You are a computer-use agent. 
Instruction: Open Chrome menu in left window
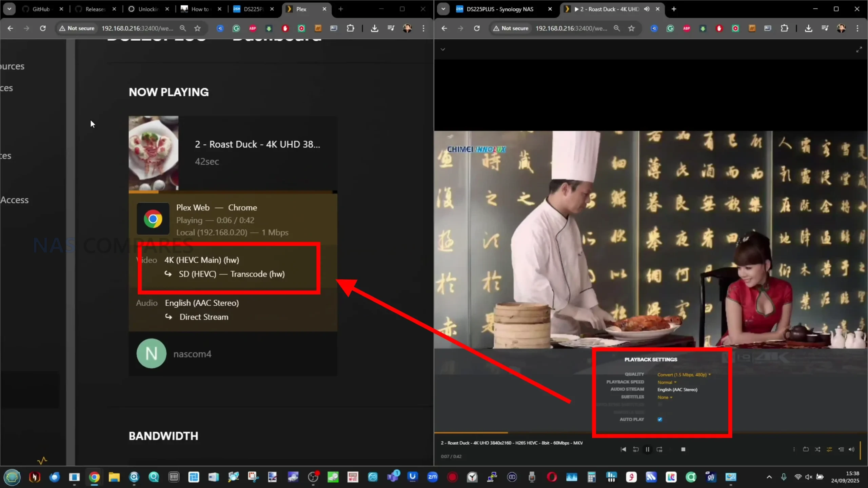click(x=423, y=28)
